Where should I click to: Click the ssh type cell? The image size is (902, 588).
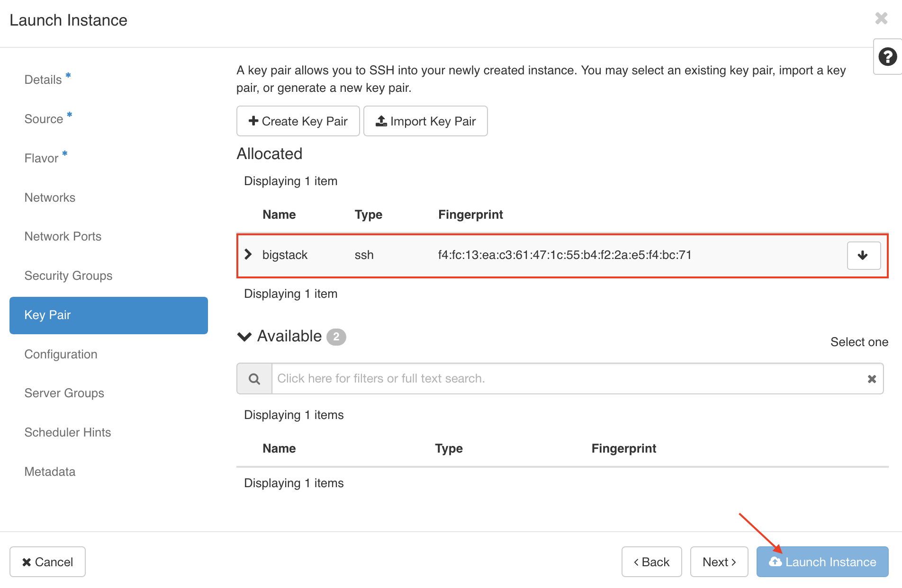coord(364,255)
